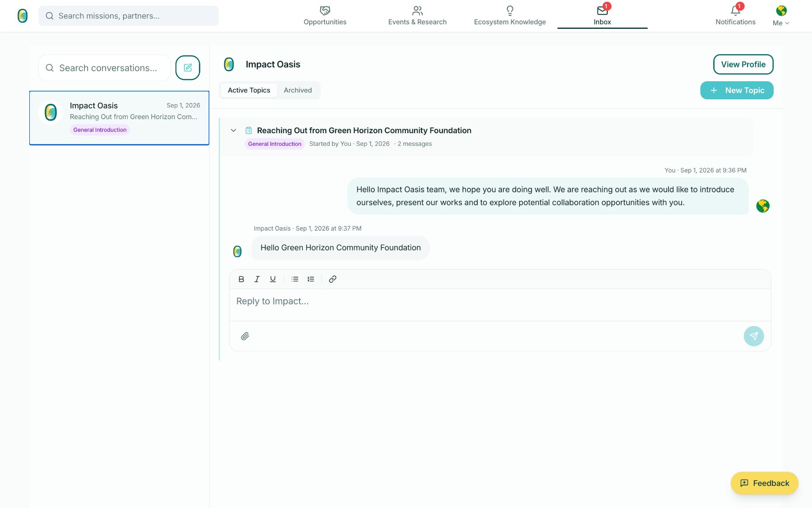Image resolution: width=812 pixels, height=508 pixels.
Task: Expand the Me profile dropdown
Action: click(x=781, y=16)
